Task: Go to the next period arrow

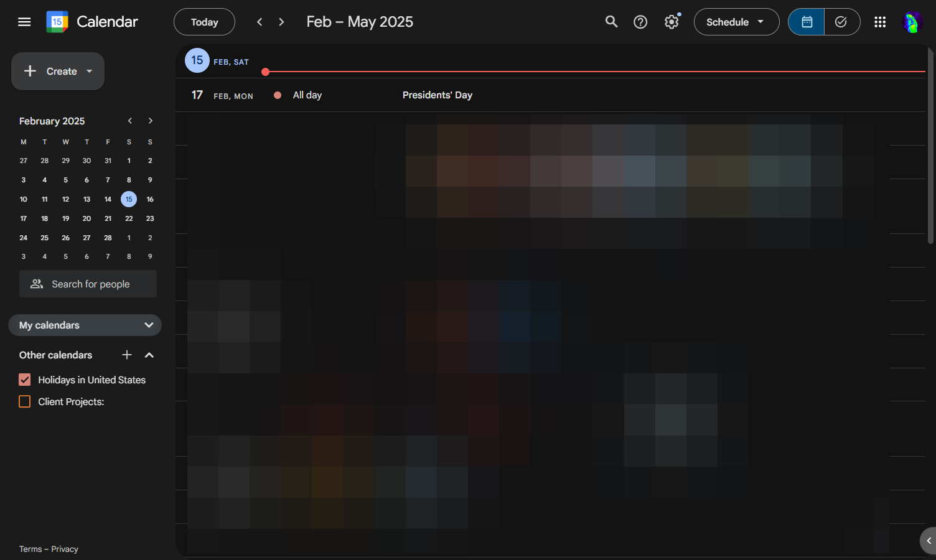Action: point(281,22)
